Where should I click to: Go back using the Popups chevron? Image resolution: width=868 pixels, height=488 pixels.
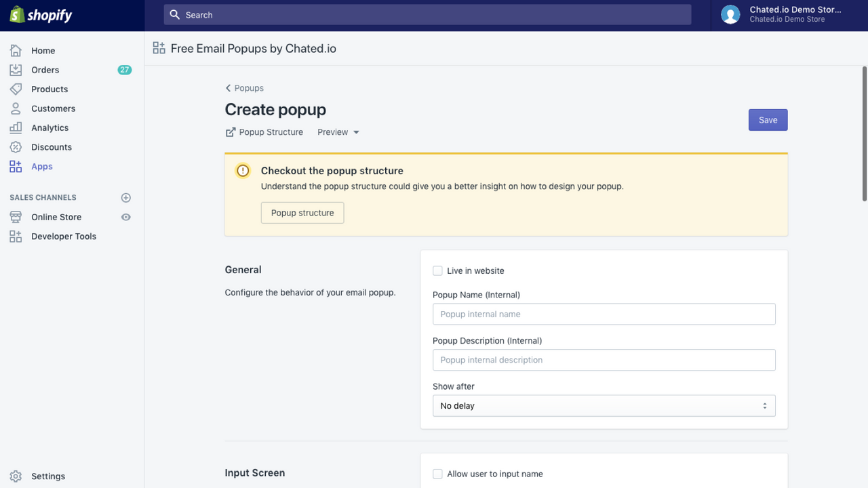[228, 87]
